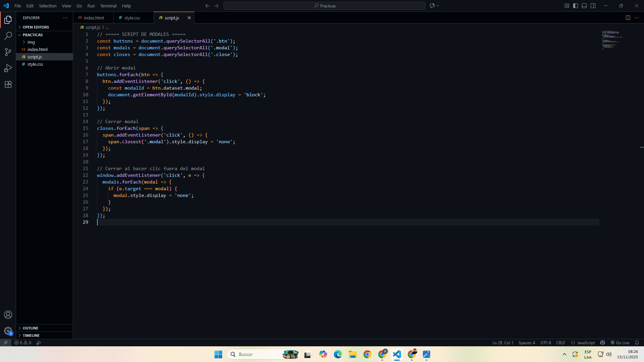Toggle the secondary side bar visibility
The image size is (644, 362).
593,6
